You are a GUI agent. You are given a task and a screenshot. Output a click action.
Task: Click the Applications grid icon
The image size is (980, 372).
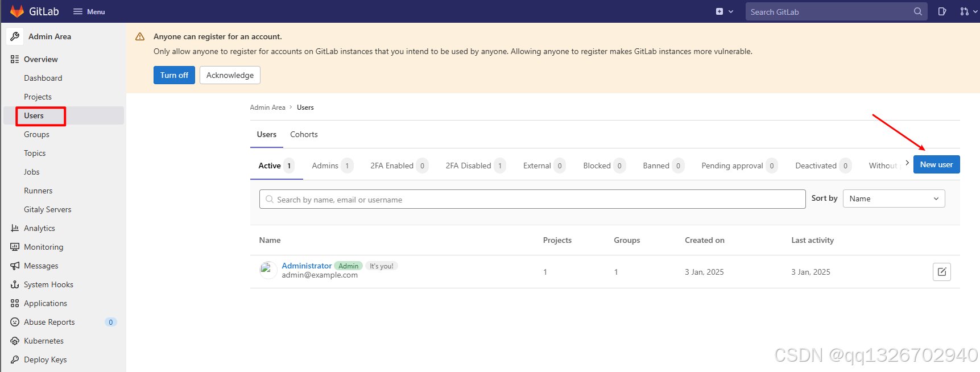pos(15,303)
